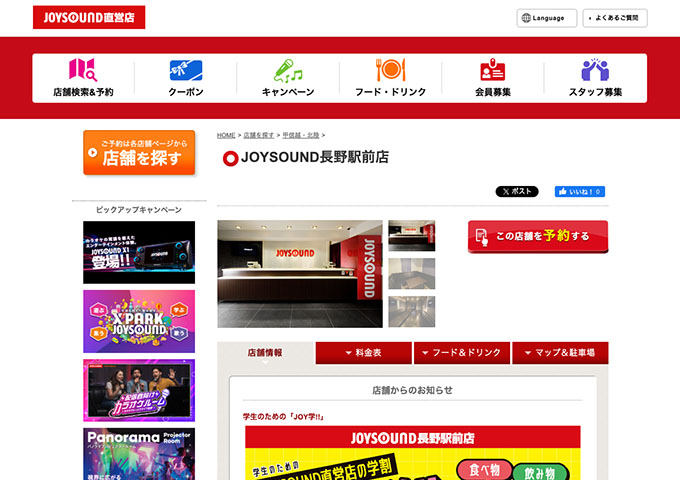The width and height of the screenshot is (680, 480).
Task: Open the JOYSOUND X1 登場 campaign banner
Action: (x=139, y=252)
